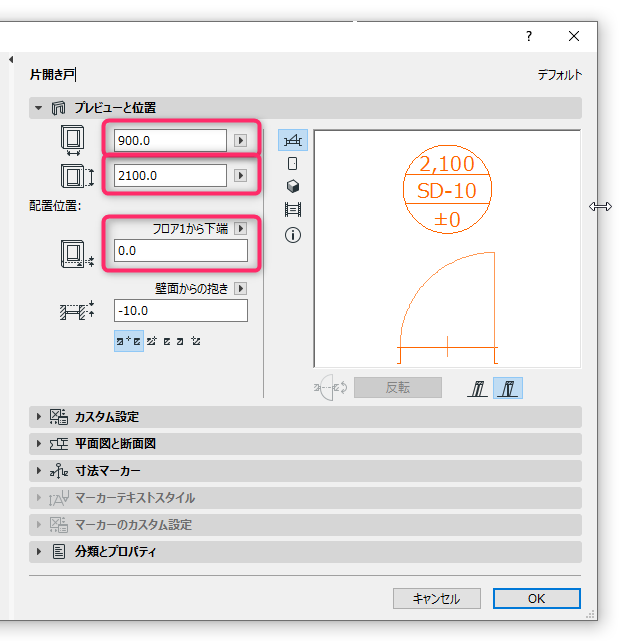Open the width 900.0 arrow popup
The image size is (624, 641).
240,141
